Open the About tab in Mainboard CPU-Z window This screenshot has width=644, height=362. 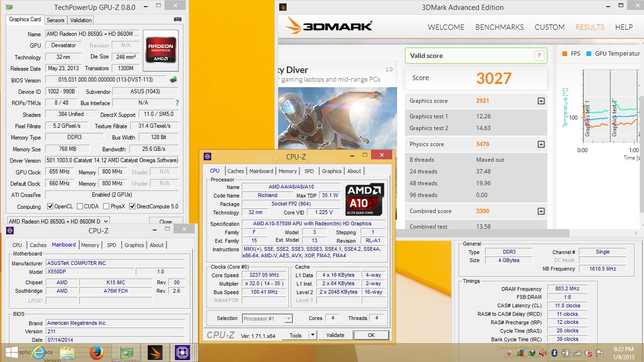pyautogui.click(x=157, y=245)
